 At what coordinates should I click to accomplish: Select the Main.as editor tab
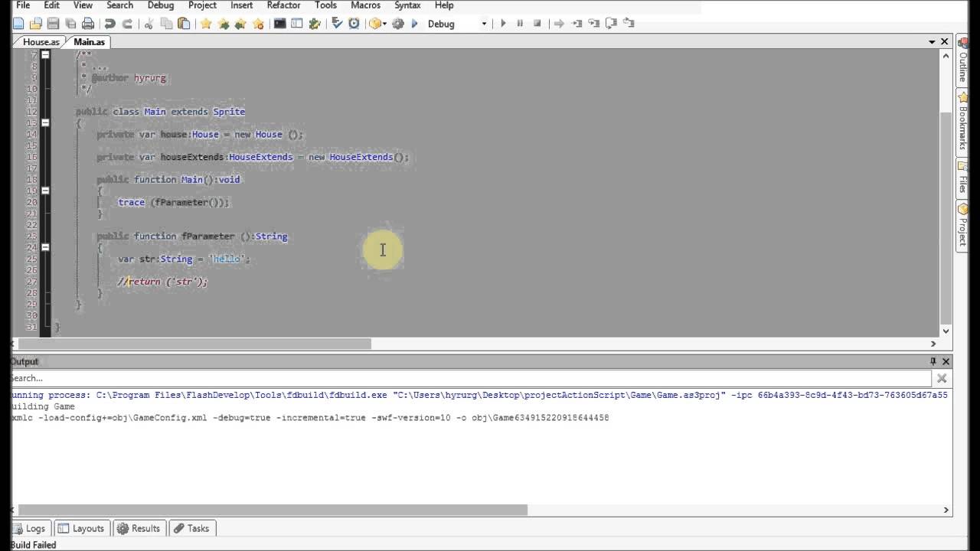click(89, 41)
